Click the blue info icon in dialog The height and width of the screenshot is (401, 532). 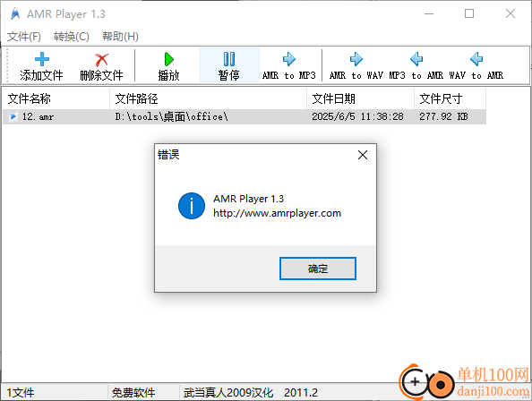[192, 206]
